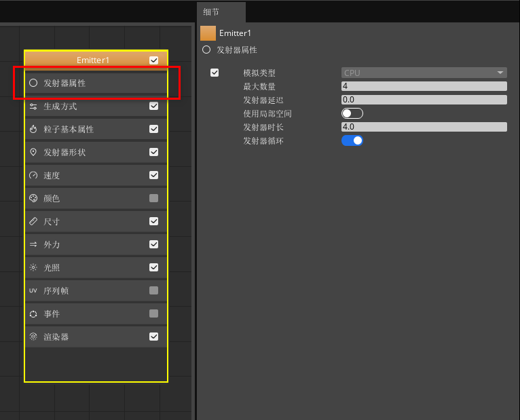Click the 发射器时长 label
The width and height of the screenshot is (520, 420).
(x=263, y=128)
